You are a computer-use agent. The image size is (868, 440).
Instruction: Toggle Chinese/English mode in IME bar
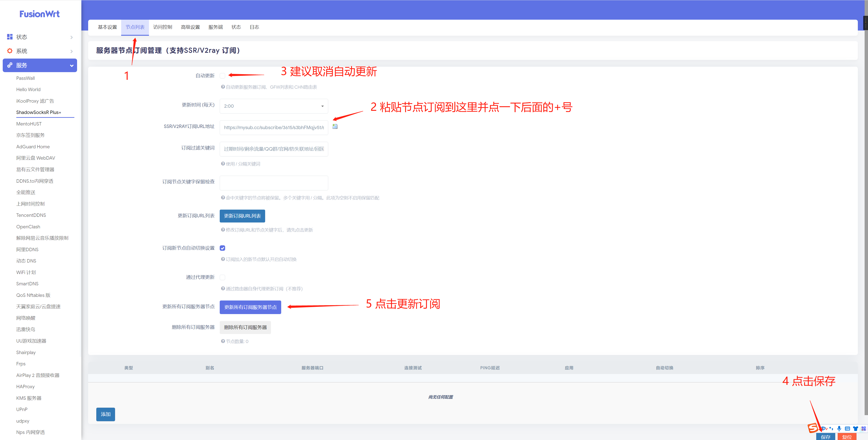coord(823,428)
